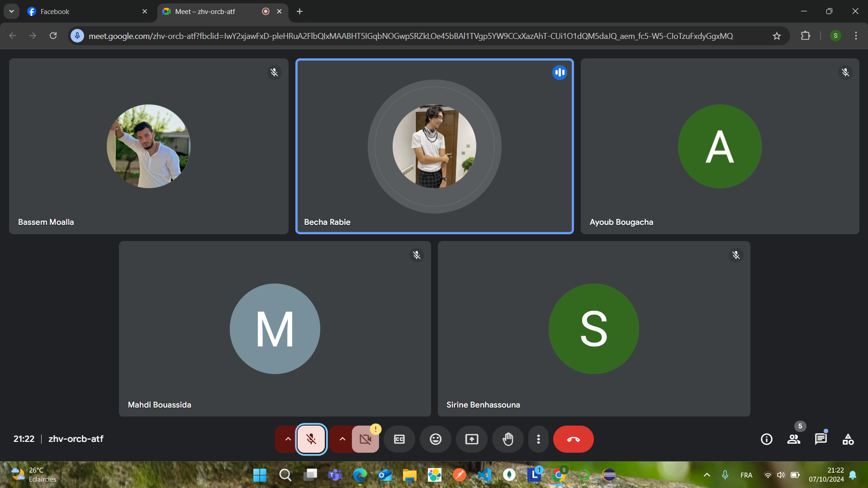Open the clock and calendar flyout

click(x=826, y=475)
